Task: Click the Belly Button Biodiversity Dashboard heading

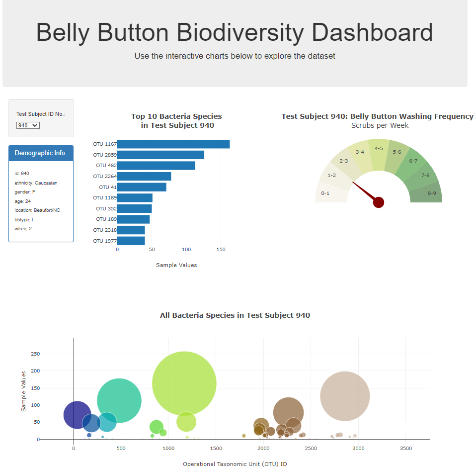Action: pyautogui.click(x=234, y=32)
